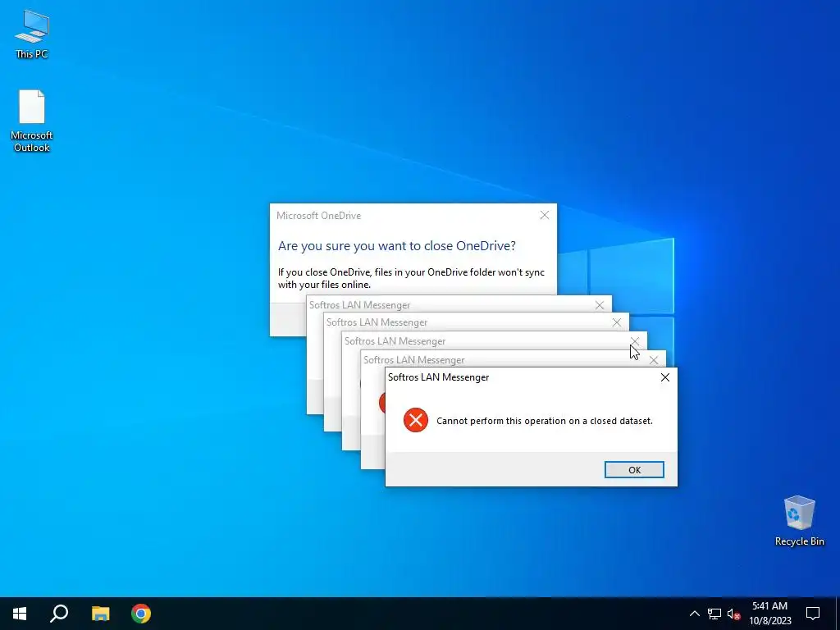The width and height of the screenshot is (840, 630).
Task: Close the Microsoft OneDrive dialog
Action: coord(545,216)
